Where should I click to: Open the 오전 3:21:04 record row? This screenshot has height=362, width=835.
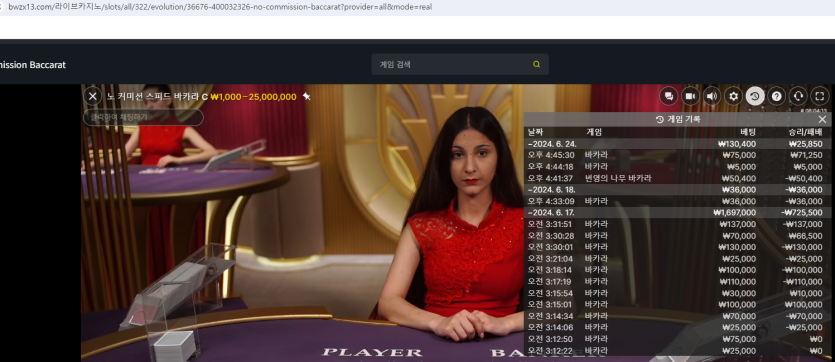[x=677, y=259]
